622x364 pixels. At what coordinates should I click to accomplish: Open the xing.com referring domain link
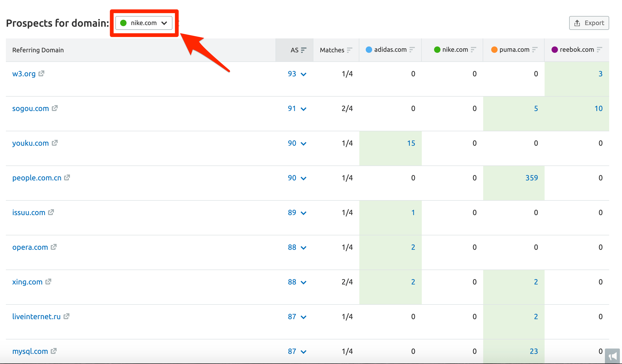pyautogui.click(x=27, y=282)
